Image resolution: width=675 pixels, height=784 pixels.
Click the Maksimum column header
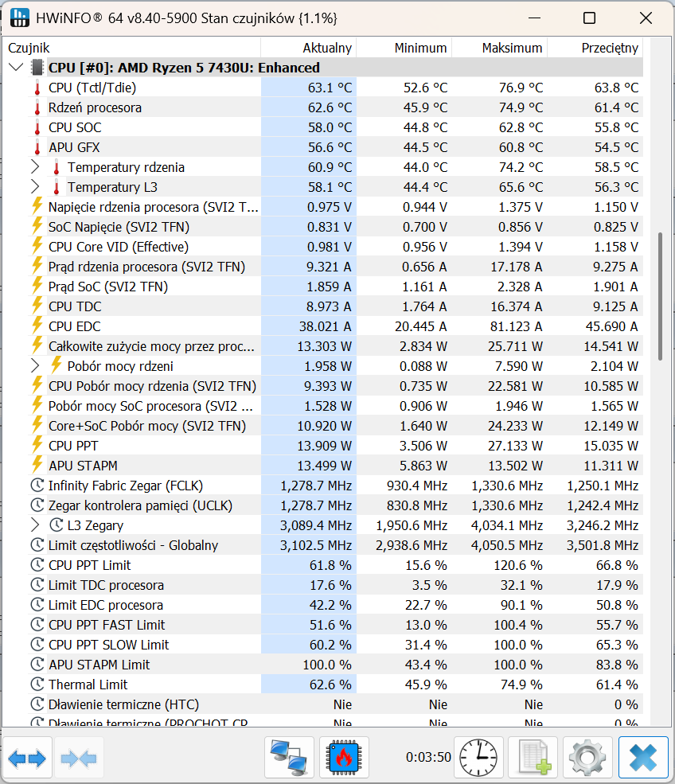coord(500,48)
